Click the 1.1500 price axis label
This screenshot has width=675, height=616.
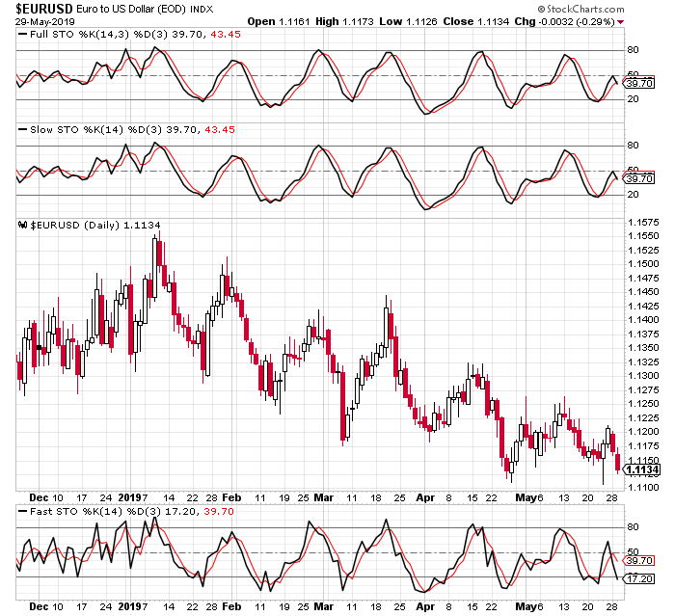[x=643, y=264]
